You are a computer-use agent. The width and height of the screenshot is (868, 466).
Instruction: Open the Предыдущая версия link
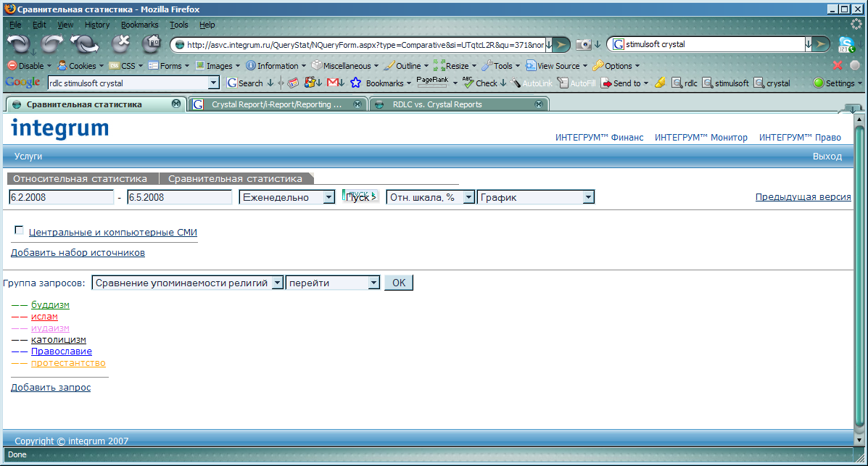[803, 197]
